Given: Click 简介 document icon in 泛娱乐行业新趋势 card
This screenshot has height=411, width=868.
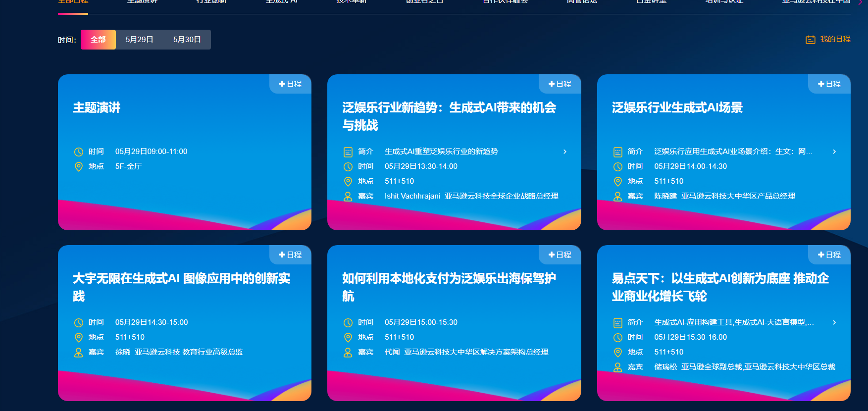Looking at the screenshot, I should tap(348, 152).
